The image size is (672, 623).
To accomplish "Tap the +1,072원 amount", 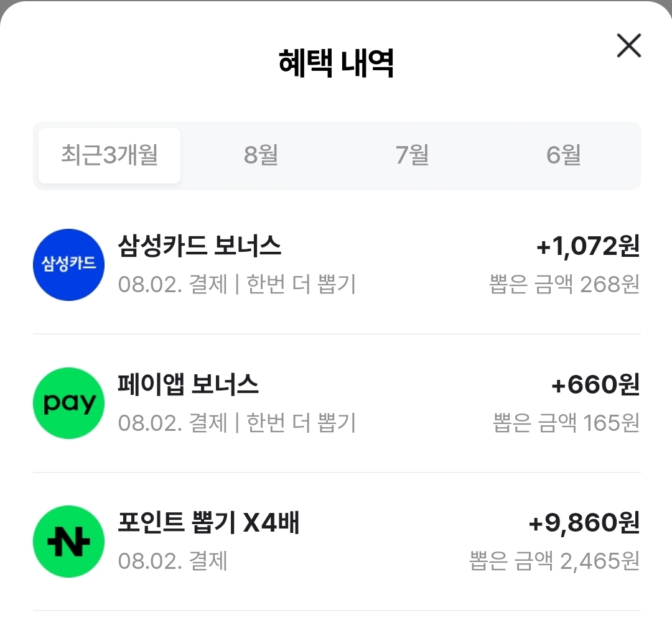I will (587, 247).
